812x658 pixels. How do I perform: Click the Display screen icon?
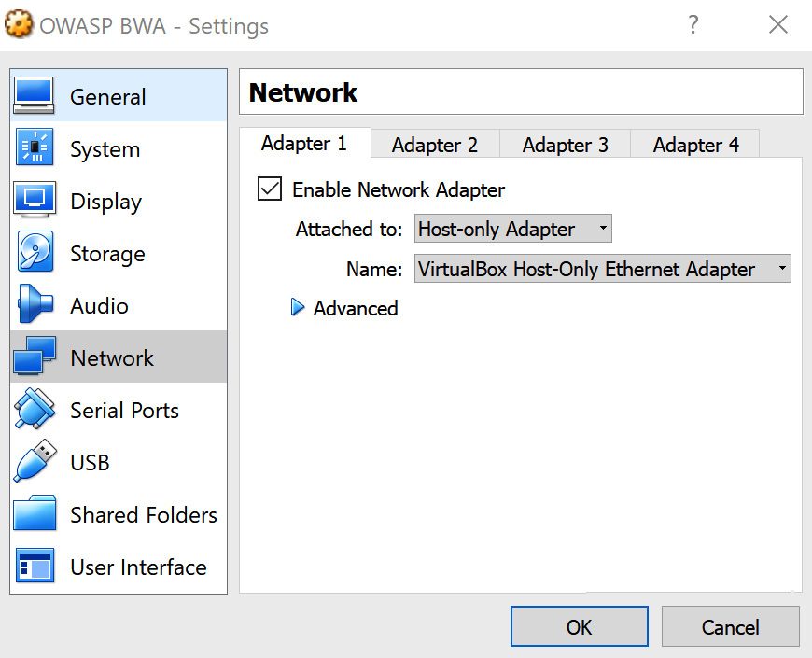tap(35, 200)
